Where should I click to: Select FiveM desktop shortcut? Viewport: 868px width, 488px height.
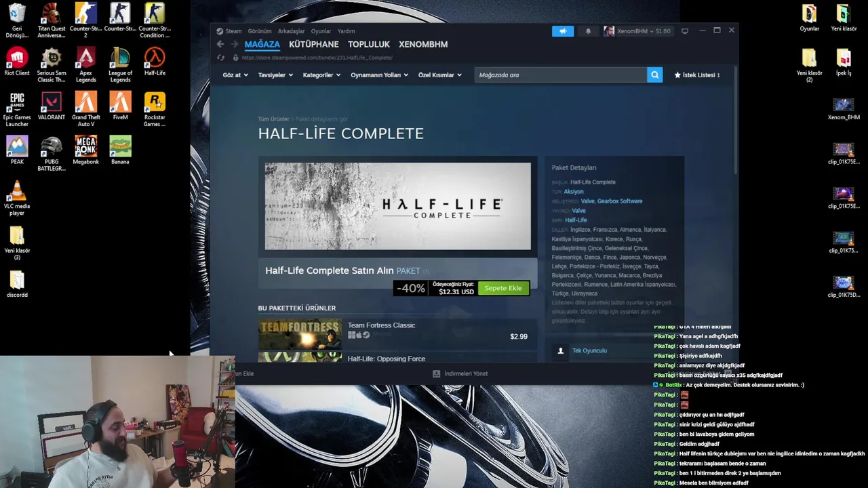[x=120, y=106]
